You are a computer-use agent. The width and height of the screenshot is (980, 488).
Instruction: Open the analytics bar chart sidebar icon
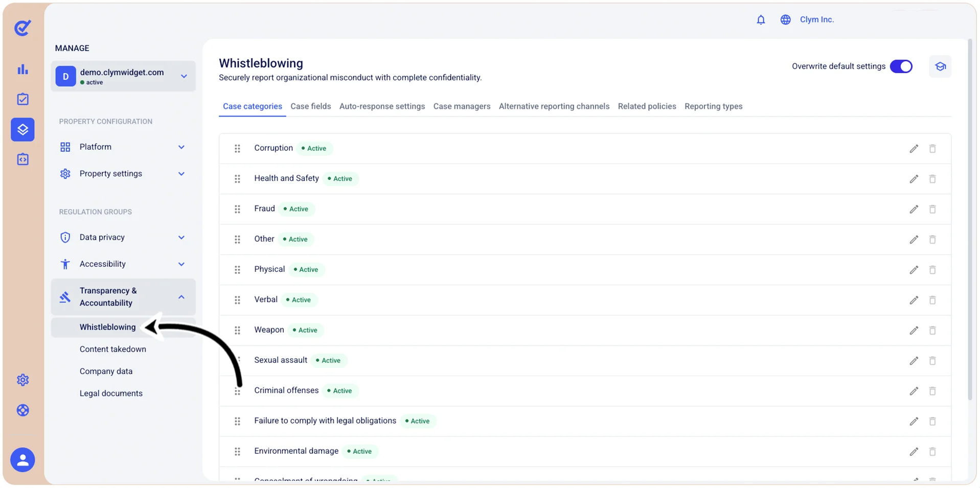point(22,69)
